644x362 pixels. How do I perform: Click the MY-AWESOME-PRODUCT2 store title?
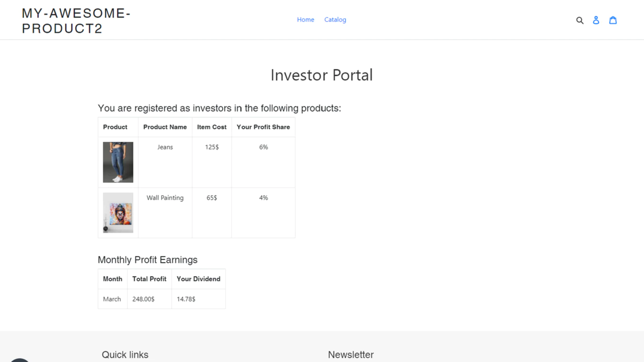coord(76,21)
